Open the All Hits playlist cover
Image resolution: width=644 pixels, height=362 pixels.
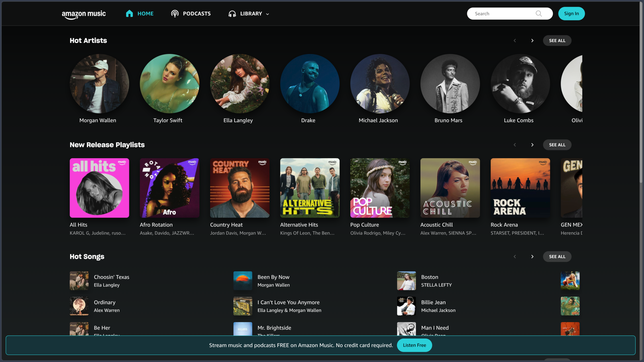[x=99, y=188]
